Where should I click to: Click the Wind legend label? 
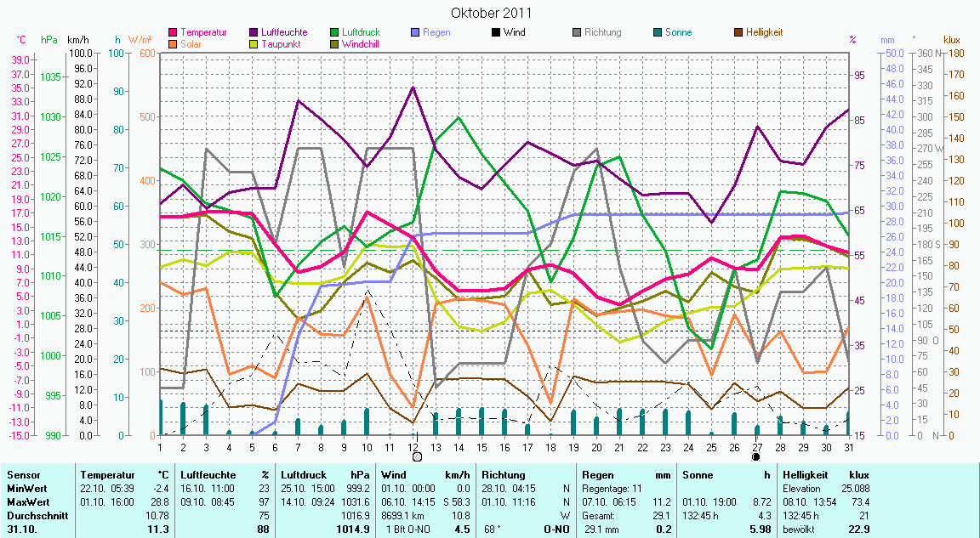pos(514,33)
